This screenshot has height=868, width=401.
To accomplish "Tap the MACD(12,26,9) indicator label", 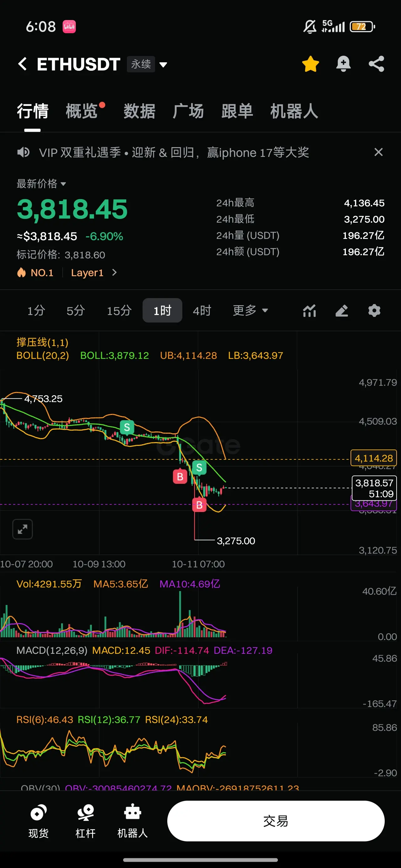I will click(52, 650).
